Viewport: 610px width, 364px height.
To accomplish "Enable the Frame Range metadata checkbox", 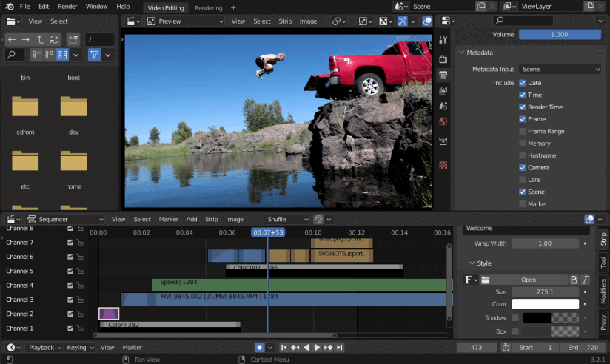I will [x=523, y=131].
